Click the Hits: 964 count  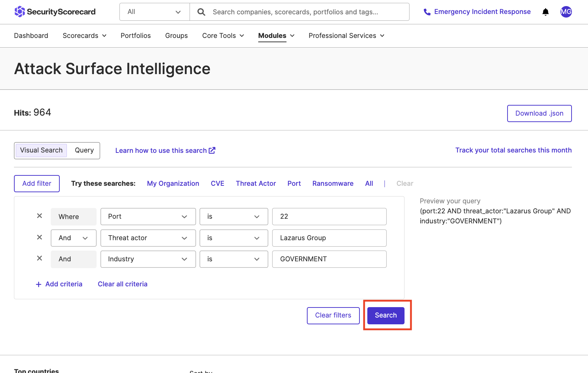[33, 113]
